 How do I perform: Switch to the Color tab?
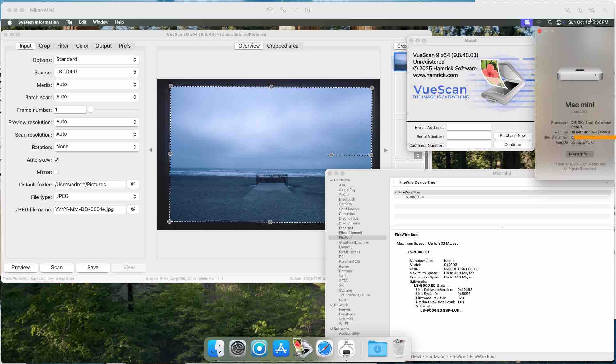coord(82,46)
